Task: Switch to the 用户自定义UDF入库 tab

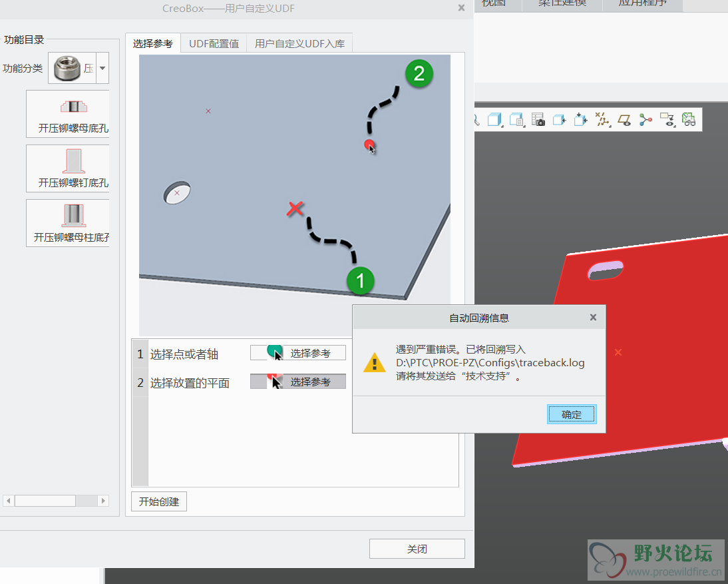Action: click(x=299, y=44)
